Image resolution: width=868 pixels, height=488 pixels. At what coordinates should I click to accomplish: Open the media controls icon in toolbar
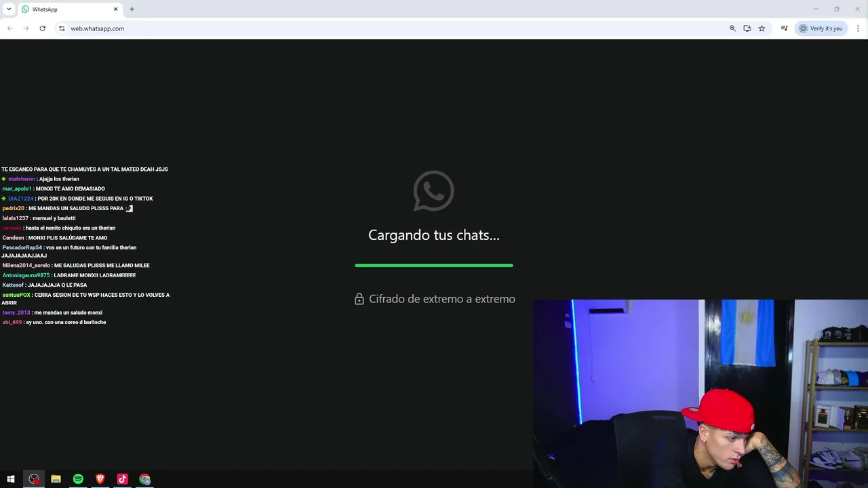[784, 28]
